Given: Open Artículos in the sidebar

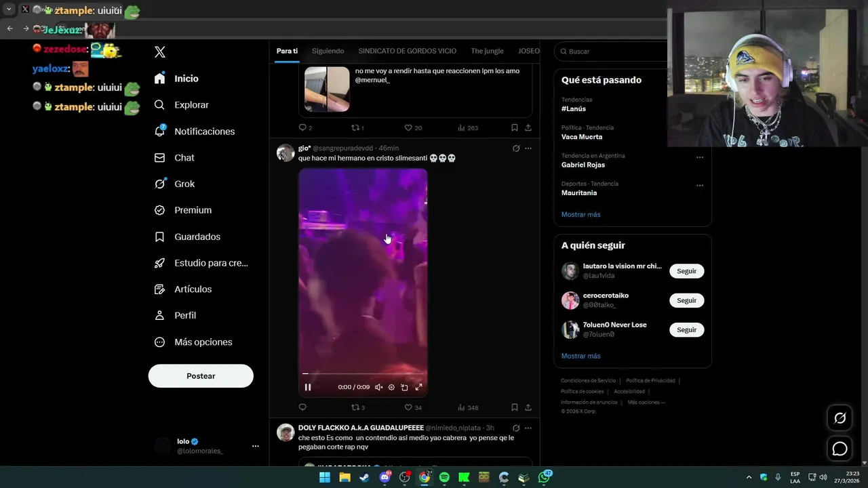Looking at the screenshot, I should 182,289.
